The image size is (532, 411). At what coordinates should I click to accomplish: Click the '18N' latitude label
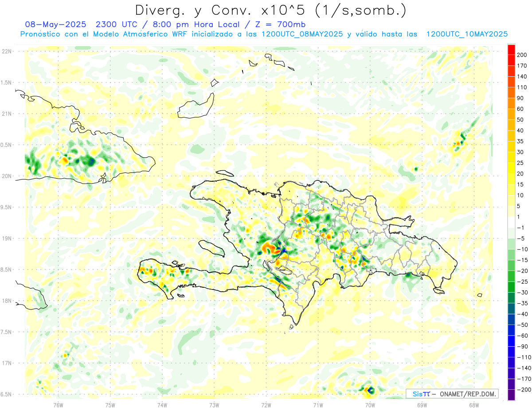(x=6, y=301)
